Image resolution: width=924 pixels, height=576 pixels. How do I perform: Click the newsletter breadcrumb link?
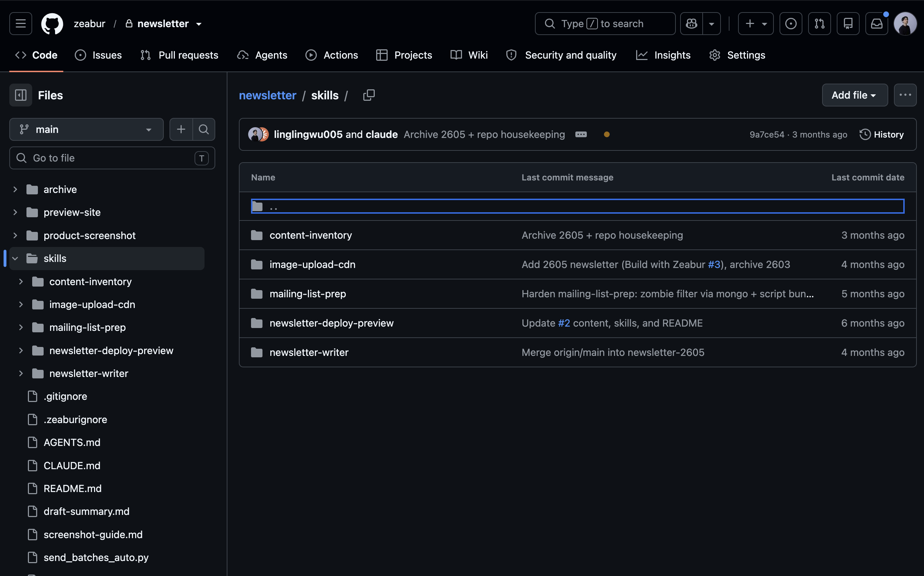(267, 95)
